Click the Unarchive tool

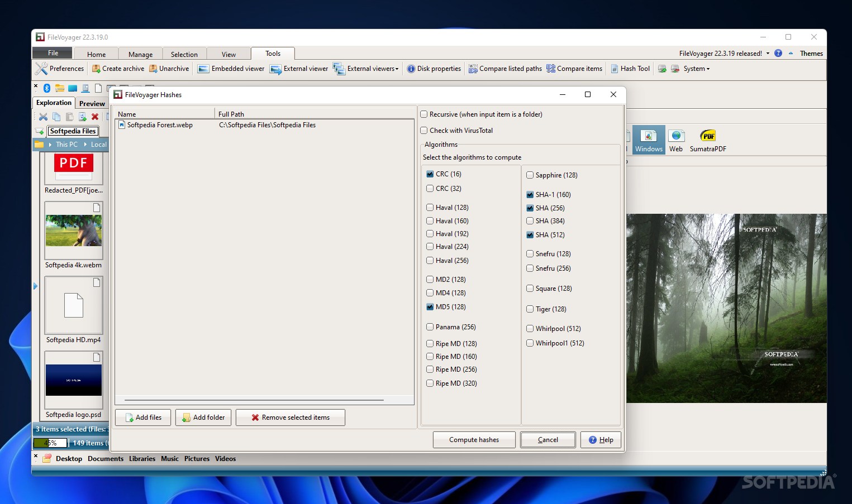(169, 69)
